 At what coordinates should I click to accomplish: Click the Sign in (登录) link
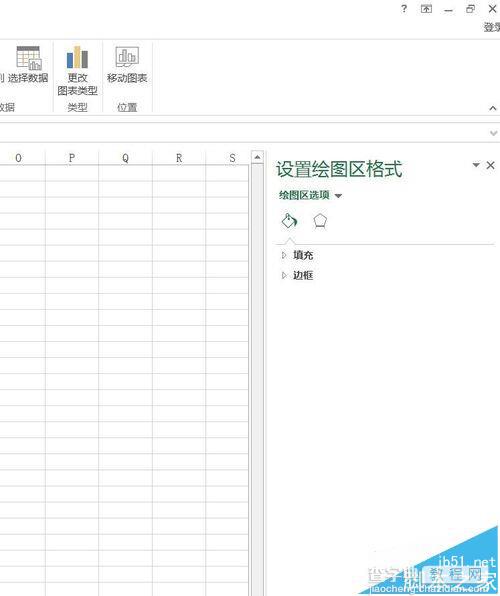tap(492, 27)
